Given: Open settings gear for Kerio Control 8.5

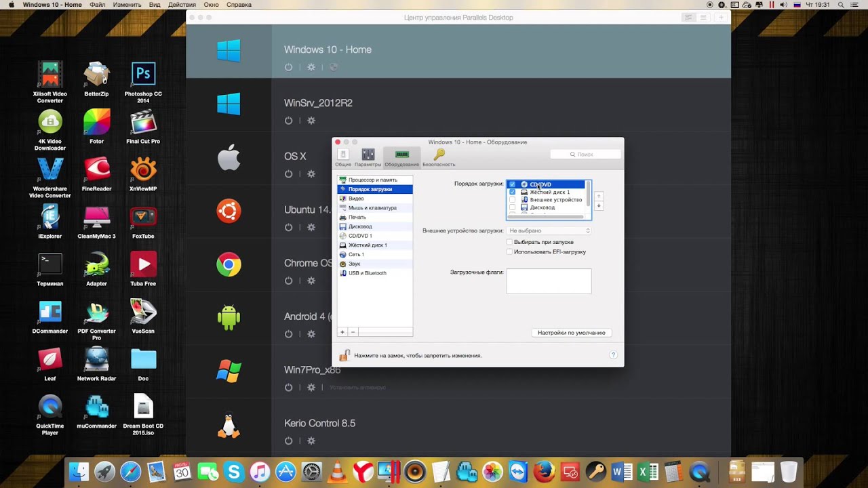Looking at the screenshot, I should click(311, 441).
